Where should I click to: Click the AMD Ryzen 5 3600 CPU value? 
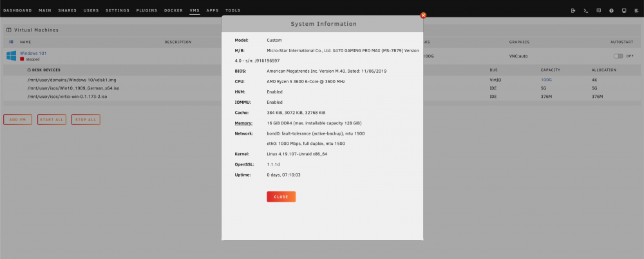(x=306, y=81)
